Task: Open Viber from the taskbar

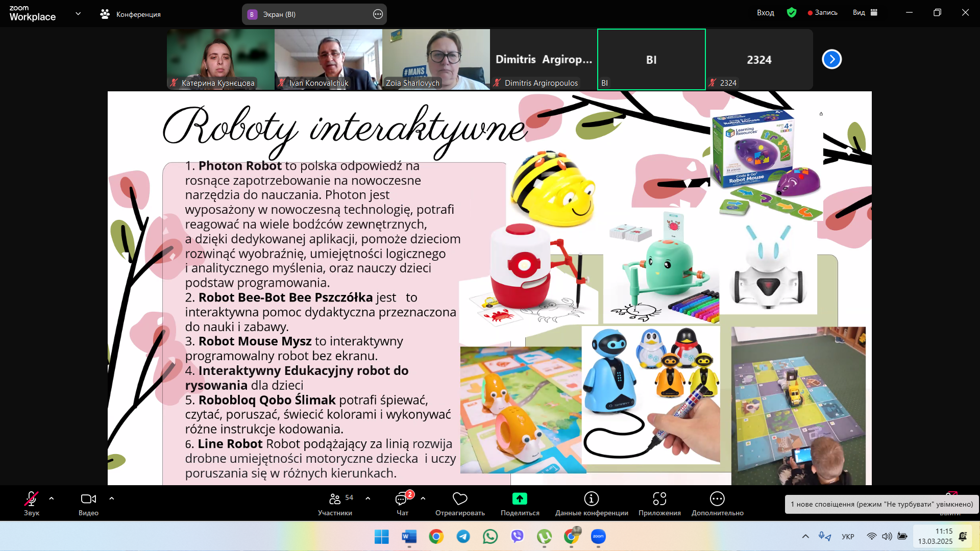Action: point(518,537)
